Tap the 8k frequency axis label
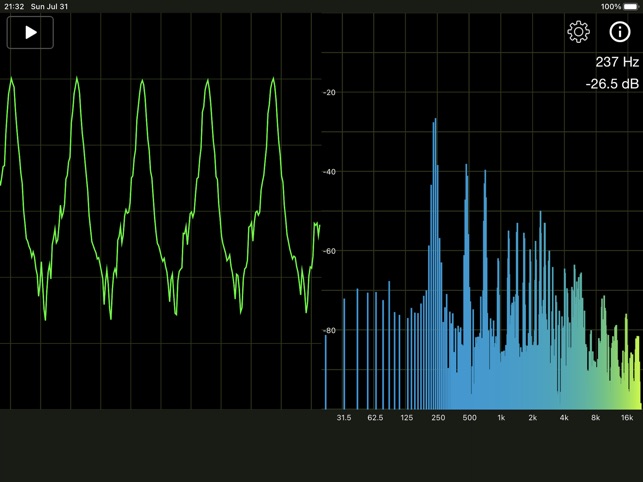 (595, 418)
